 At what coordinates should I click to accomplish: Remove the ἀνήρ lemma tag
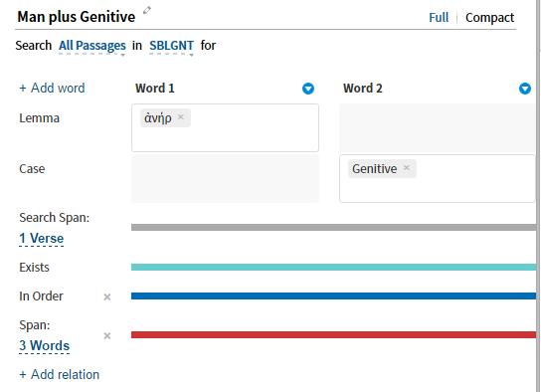tap(181, 117)
